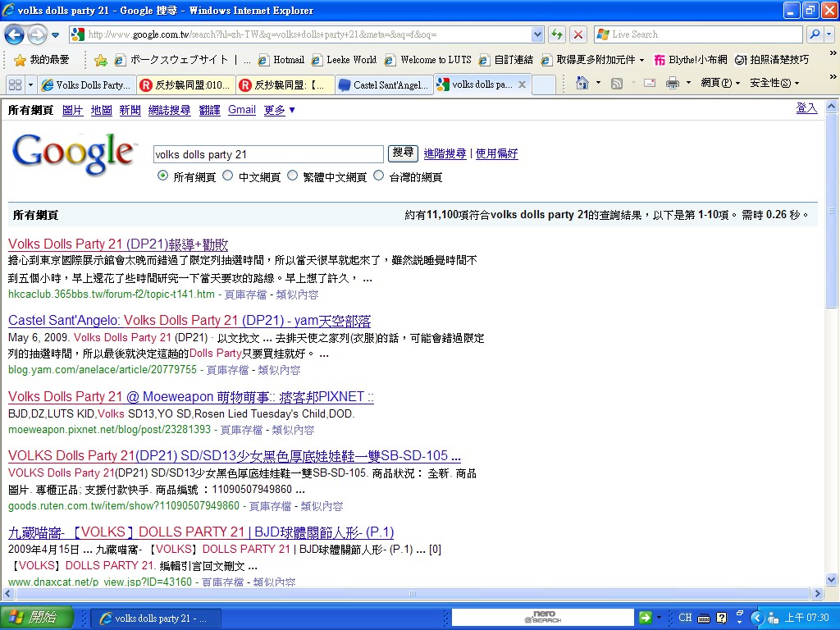Image resolution: width=840 pixels, height=630 pixels.
Task: Open the 進階搜尋 advanced search link
Action: pos(445,153)
